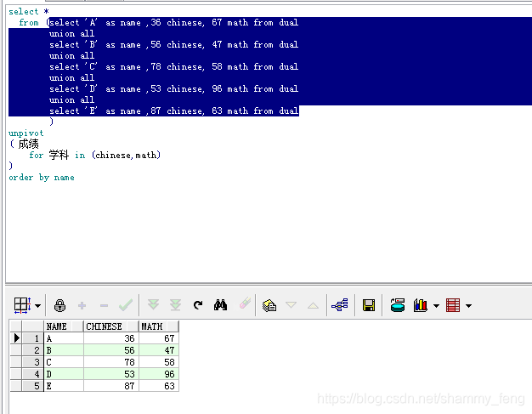Screen dimensions: 532x414
Task: Click the export query results database icon
Action: coord(398,304)
